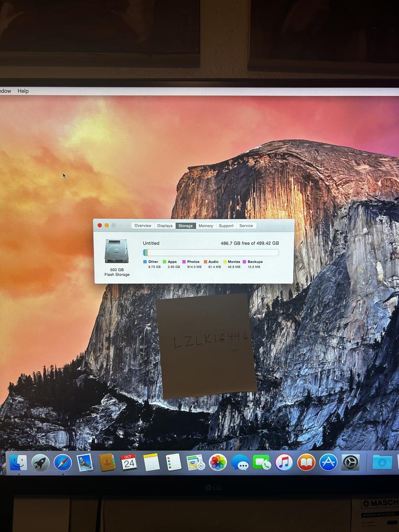Open Reminders from the Dock

click(x=173, y=463)
